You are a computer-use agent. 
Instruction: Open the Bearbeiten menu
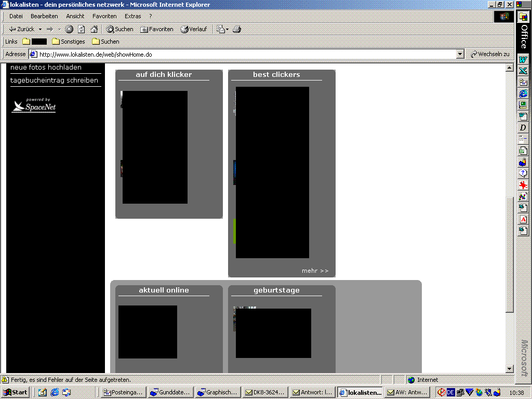(44, 16)
